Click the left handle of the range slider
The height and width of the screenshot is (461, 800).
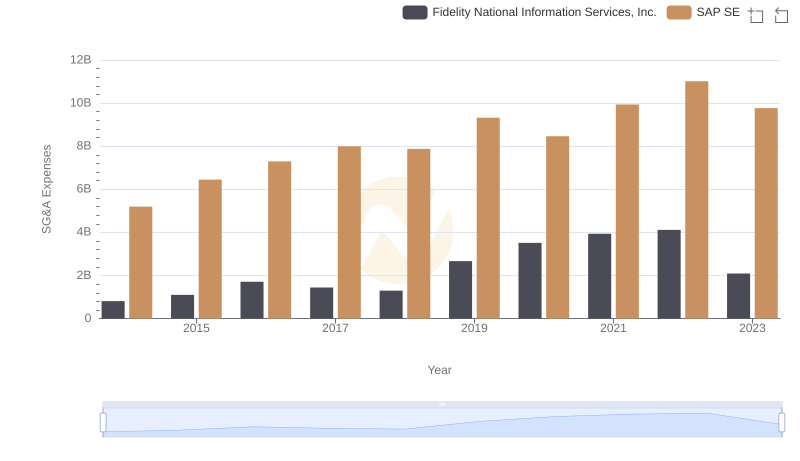tap(103, 422)
